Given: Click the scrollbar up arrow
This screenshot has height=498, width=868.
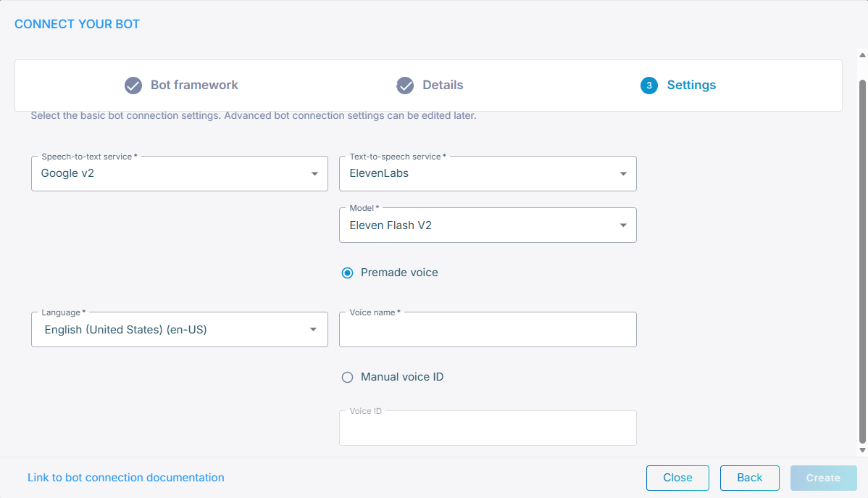Looking at the screenshot, I should point(862,54).
